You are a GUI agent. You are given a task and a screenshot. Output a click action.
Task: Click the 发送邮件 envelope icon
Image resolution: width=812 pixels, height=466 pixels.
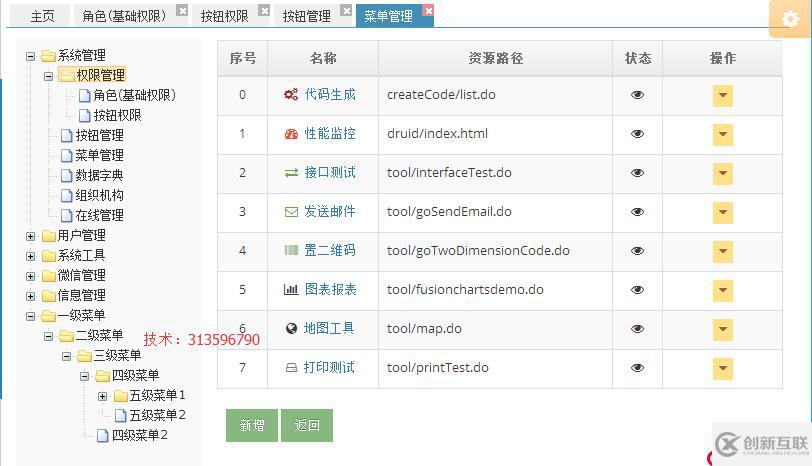click(x=291, y=212)
